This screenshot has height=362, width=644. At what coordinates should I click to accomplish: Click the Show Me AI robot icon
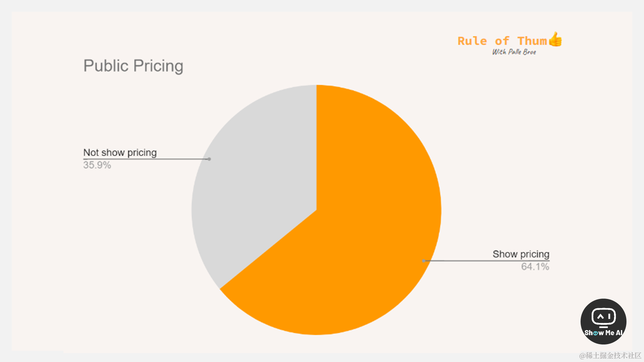(604, 317)
